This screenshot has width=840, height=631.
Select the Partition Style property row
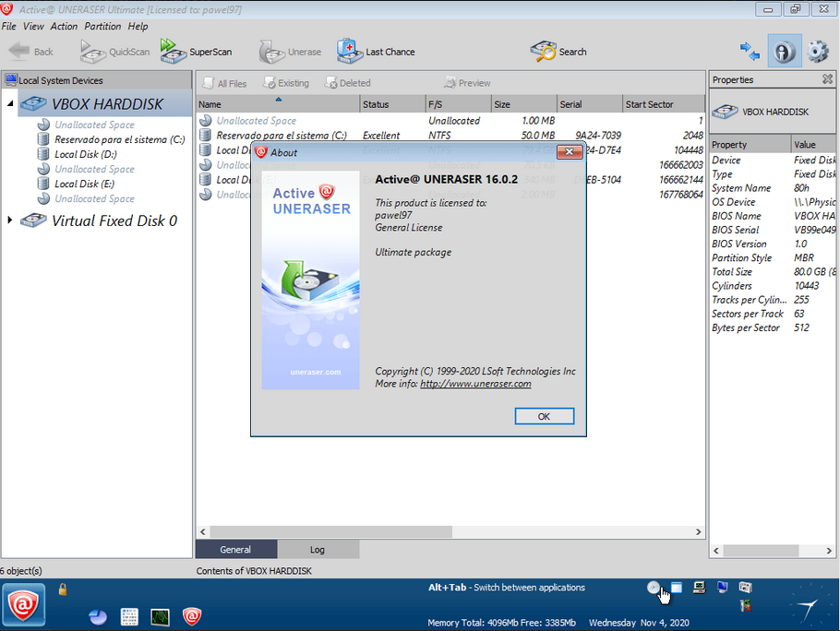click(773, 258)
